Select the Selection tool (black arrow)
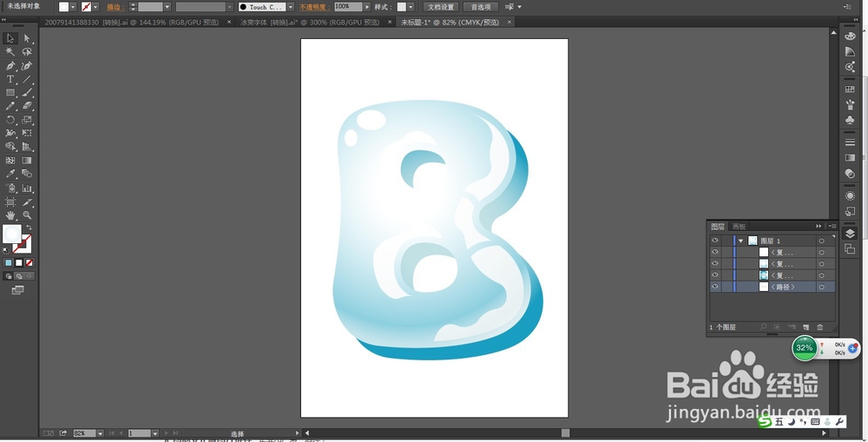The width and height of the screenshot is (868, 442). [x=10, y=38]
